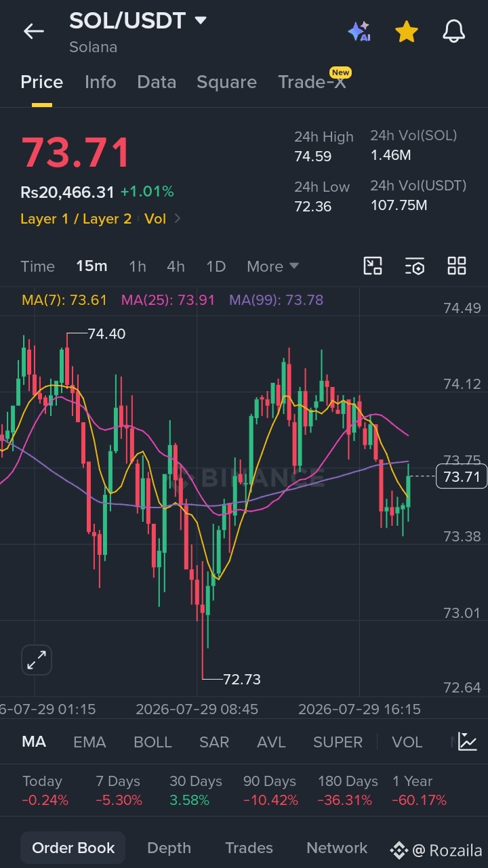
Task: Tap the back arrow icon
Action: click(x=33, y=31)
